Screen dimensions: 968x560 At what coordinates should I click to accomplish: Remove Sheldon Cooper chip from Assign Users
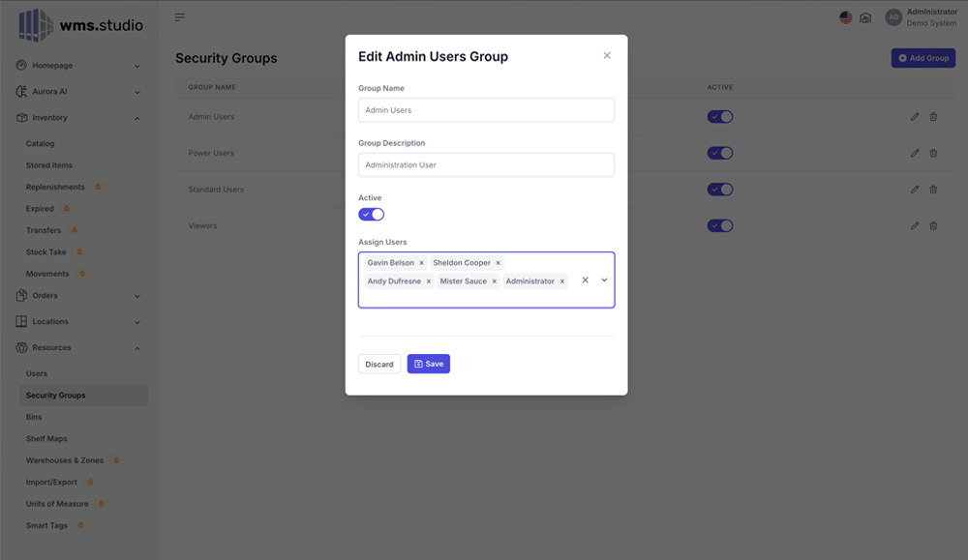coord(499,263)
